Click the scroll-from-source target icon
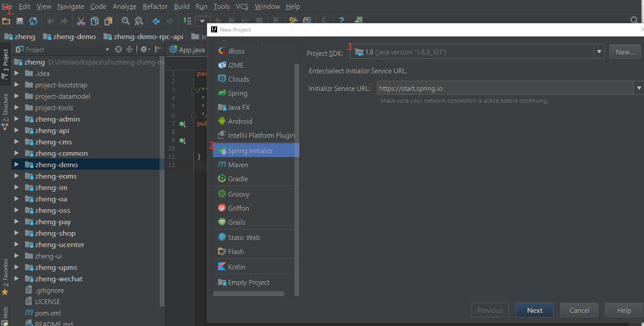 pos(118,49)
